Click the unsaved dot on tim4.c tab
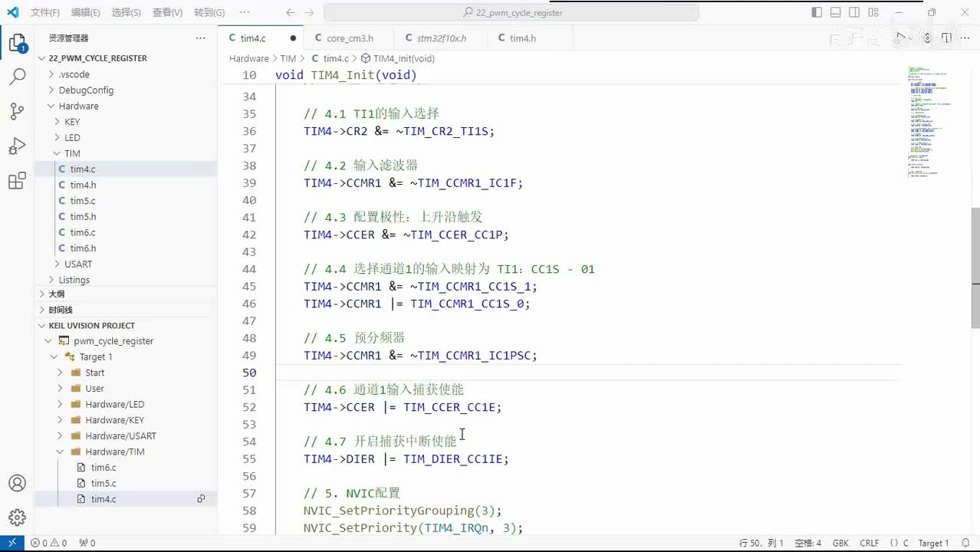Screen dimensions: 980x552 (x=293, y=38)
